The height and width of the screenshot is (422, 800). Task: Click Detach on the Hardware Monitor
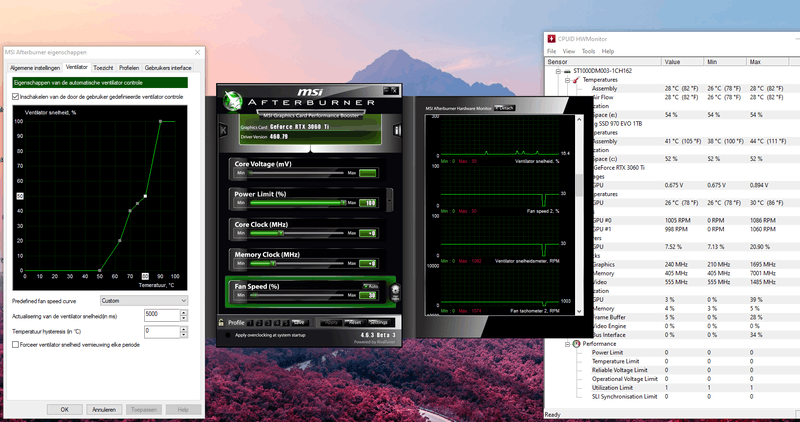(x=505, y=108)
